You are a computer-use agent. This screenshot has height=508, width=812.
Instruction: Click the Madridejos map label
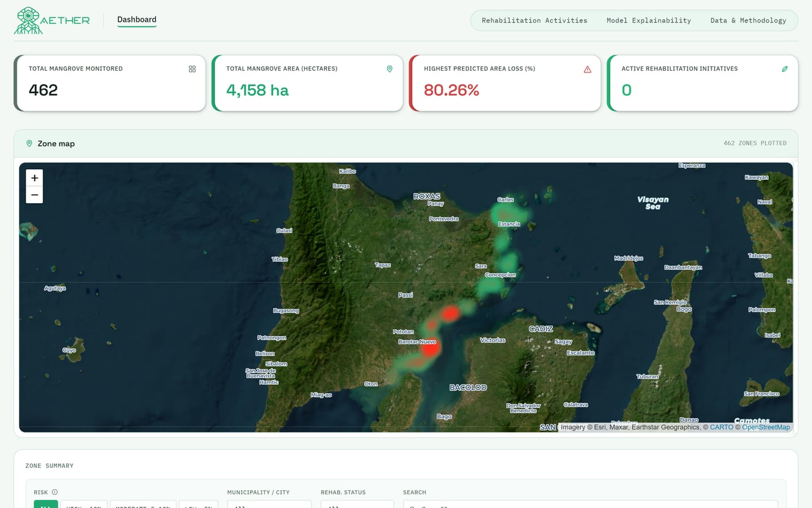(x=628, y=258)
